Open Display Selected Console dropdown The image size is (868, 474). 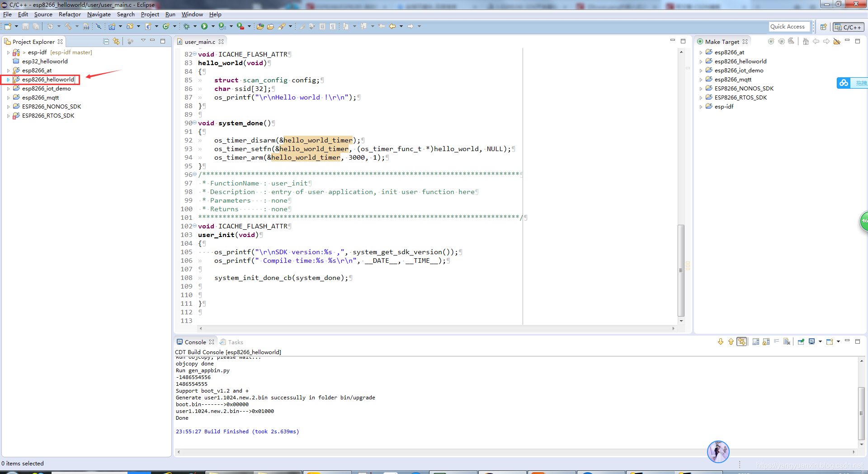(820, 341)
